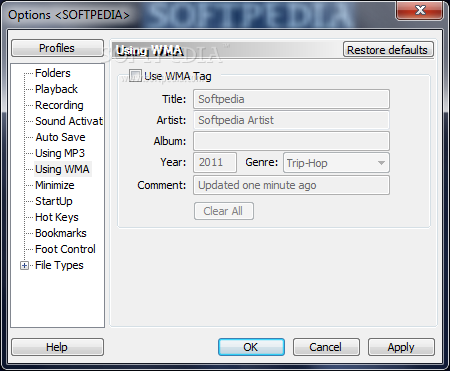Confirm settings with OK

point(251,347)
